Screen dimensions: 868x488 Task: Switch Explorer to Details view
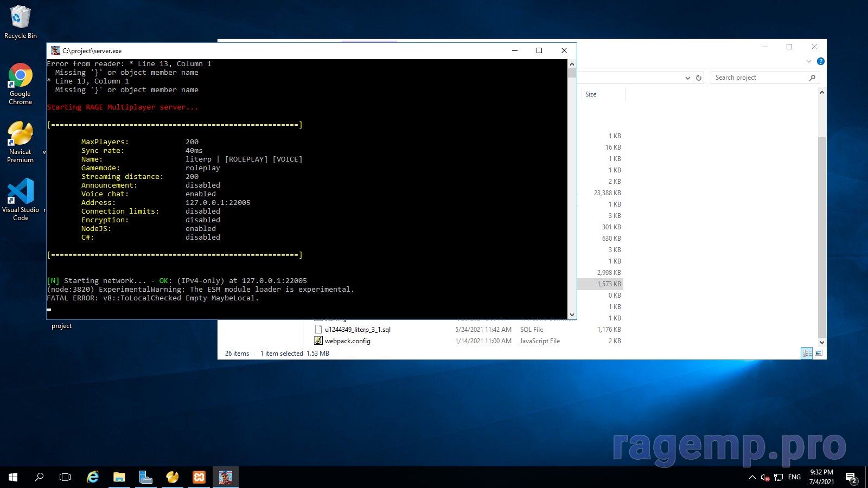tap(807, 353)
